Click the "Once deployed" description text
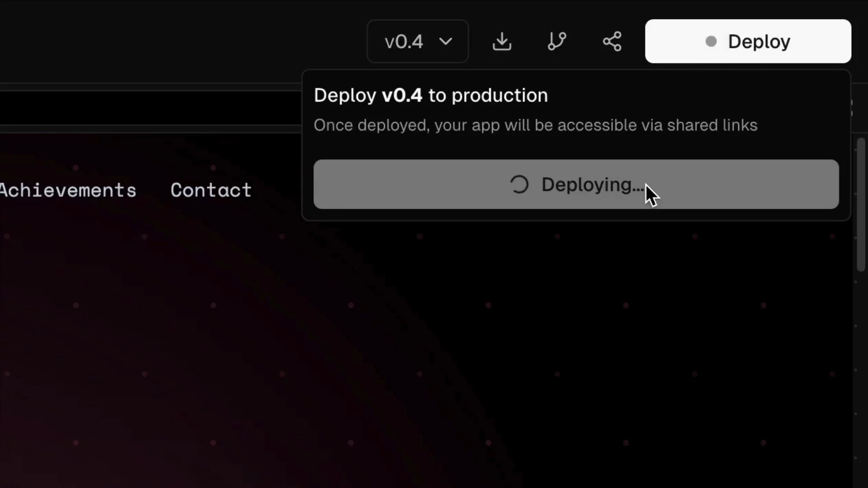The height and width of the screenshot is (488, 868). point(535,125)
